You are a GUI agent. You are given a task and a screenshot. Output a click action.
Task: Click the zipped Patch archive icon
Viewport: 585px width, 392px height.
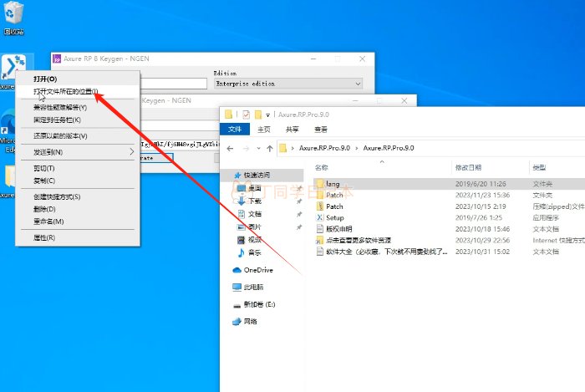(320, 206)
